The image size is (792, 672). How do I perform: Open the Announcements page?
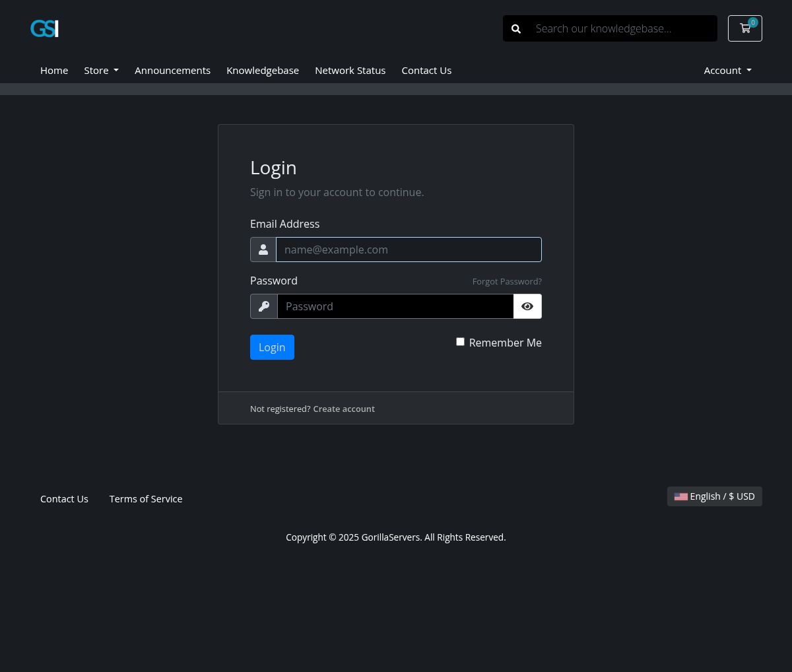coord(172,71)
